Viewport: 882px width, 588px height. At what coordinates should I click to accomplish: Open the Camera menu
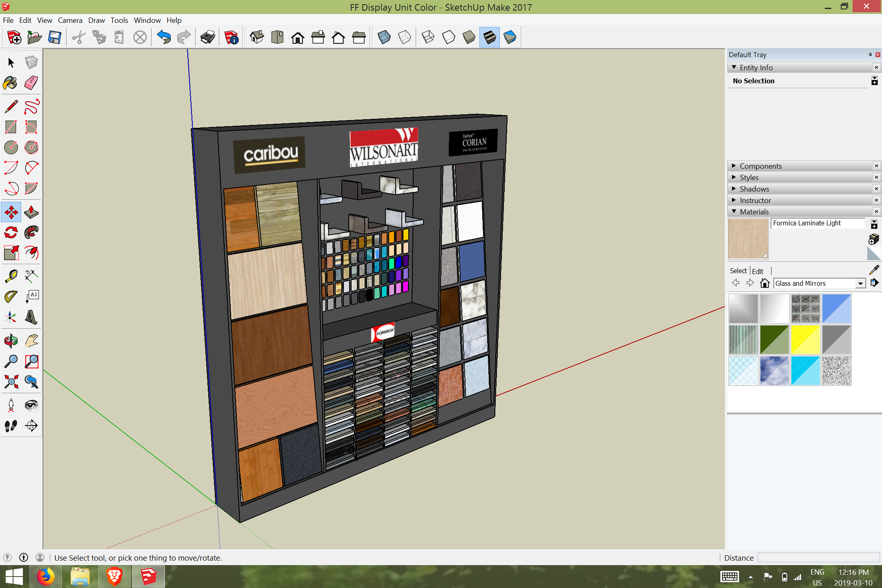(x=70, y=20)
